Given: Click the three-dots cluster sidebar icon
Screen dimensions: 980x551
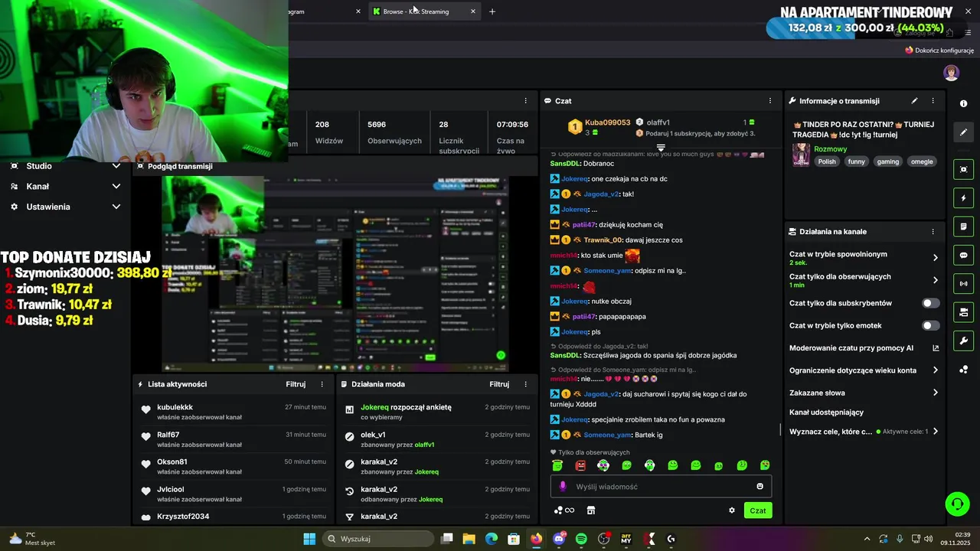Looking at the screenshot, I should 963,370.
